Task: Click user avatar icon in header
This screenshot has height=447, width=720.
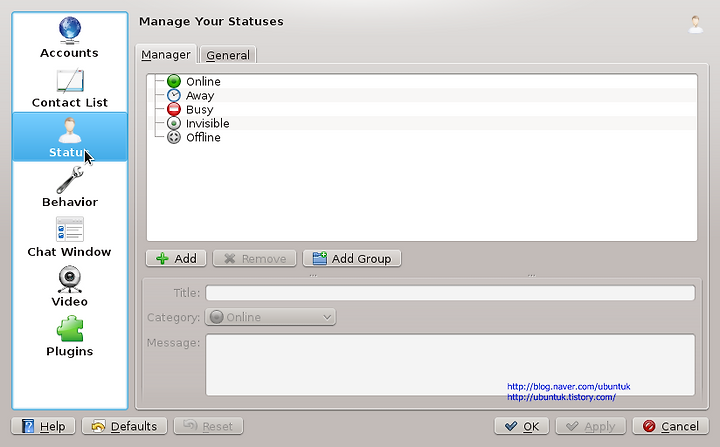Action: click(696, 24)
